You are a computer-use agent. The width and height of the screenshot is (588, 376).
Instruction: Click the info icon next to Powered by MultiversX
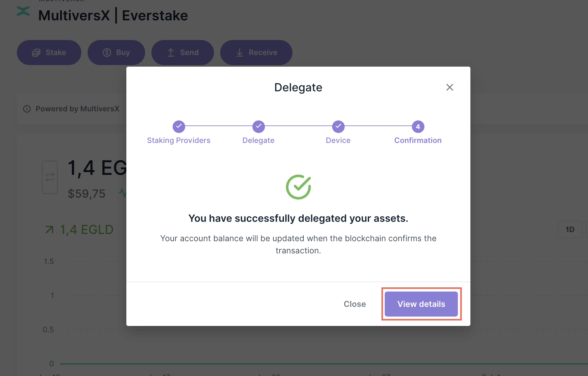tap(27, 109)
